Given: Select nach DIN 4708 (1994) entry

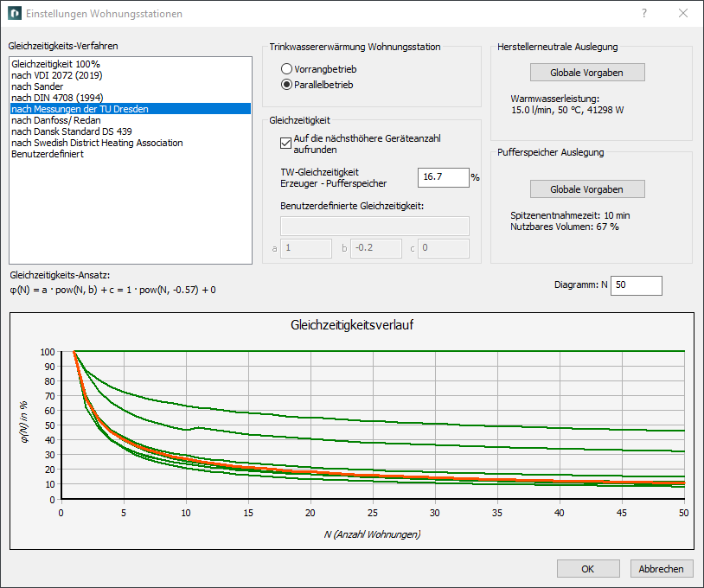Looking at the screenshot, I should coord(131,98).
